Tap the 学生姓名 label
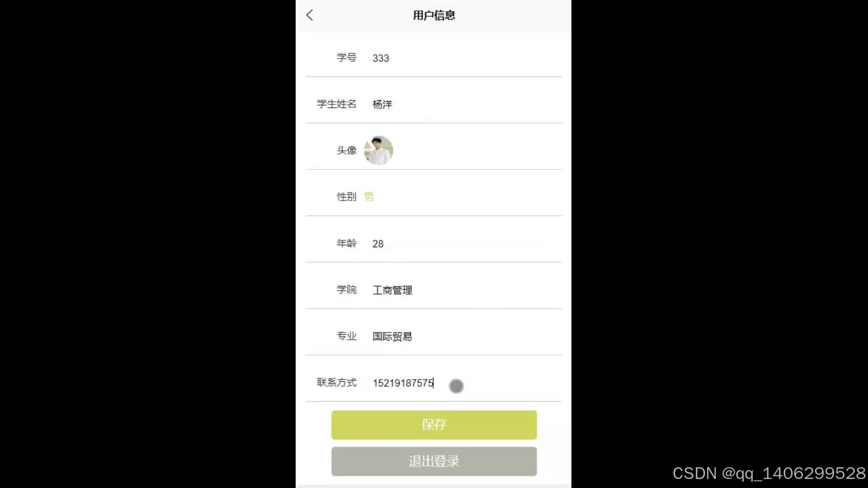 point(337,104)
